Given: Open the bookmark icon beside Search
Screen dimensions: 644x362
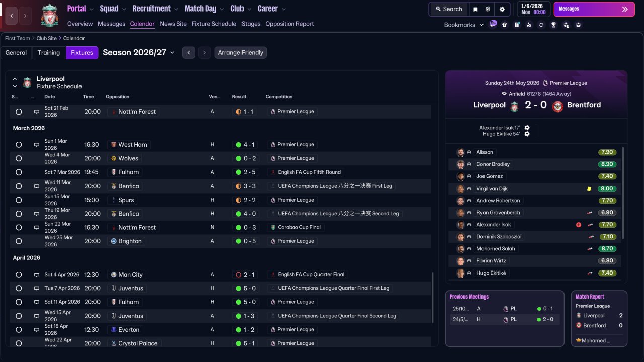Looking at the screenshot, I should (x=475, y=9).
